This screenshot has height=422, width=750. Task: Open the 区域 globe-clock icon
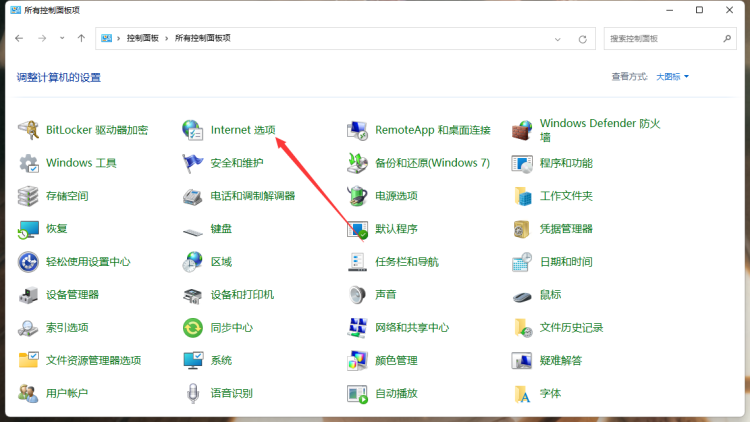(193, 262)
